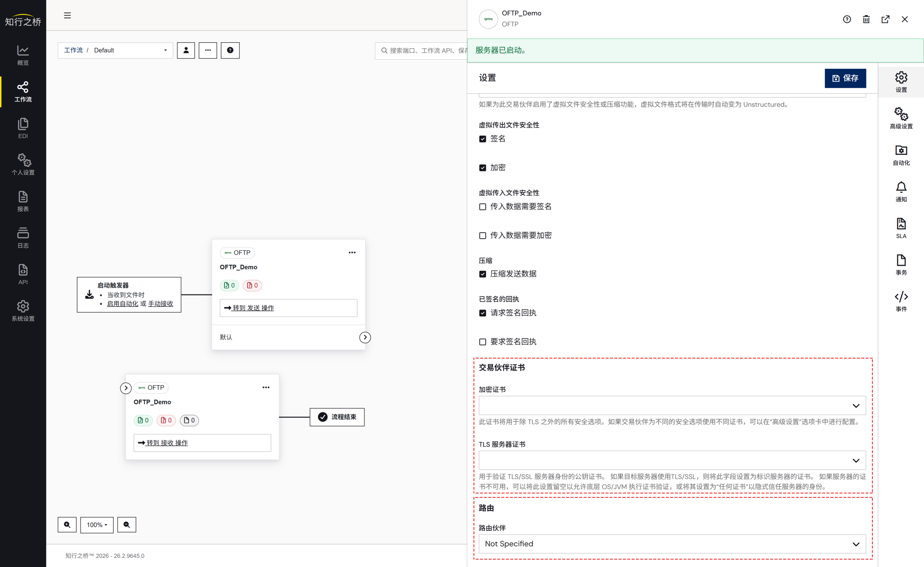Select the 启动触发器 node box
This screenshot has width=924, height=567.
pos(129,295)
